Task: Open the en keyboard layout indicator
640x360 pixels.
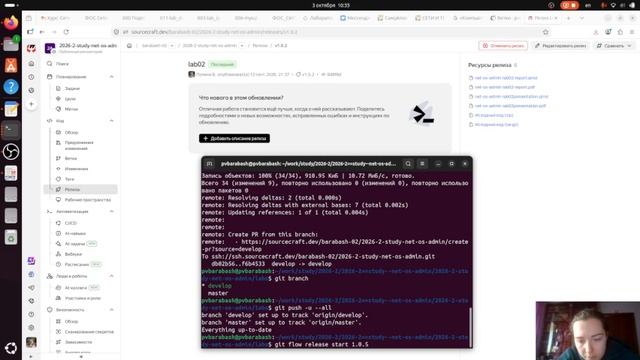Action: [588, 5]
